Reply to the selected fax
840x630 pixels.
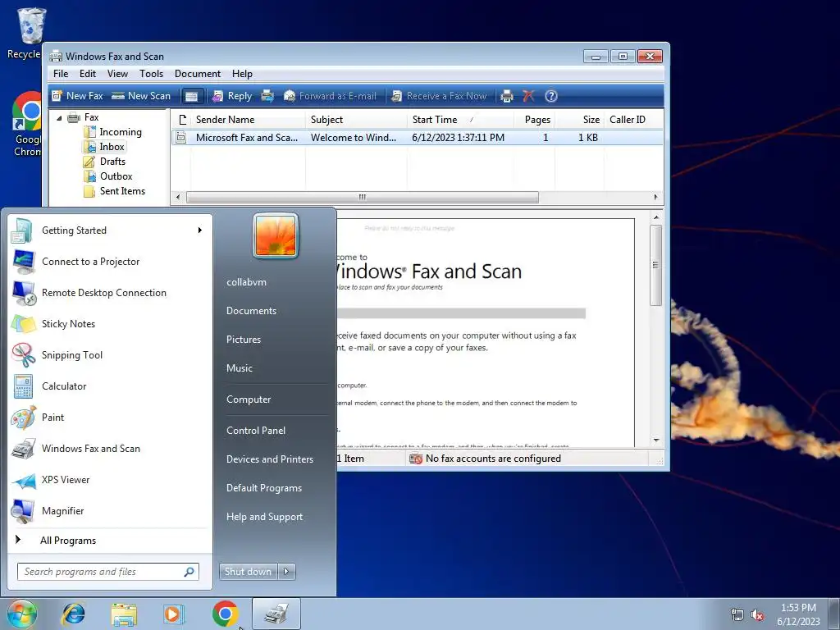click(x=232, y=96)
